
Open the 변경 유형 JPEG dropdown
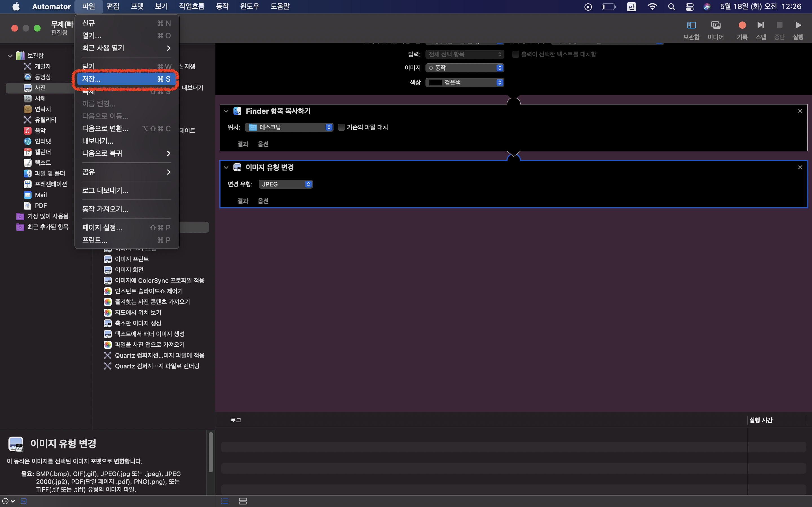point(286,184)
